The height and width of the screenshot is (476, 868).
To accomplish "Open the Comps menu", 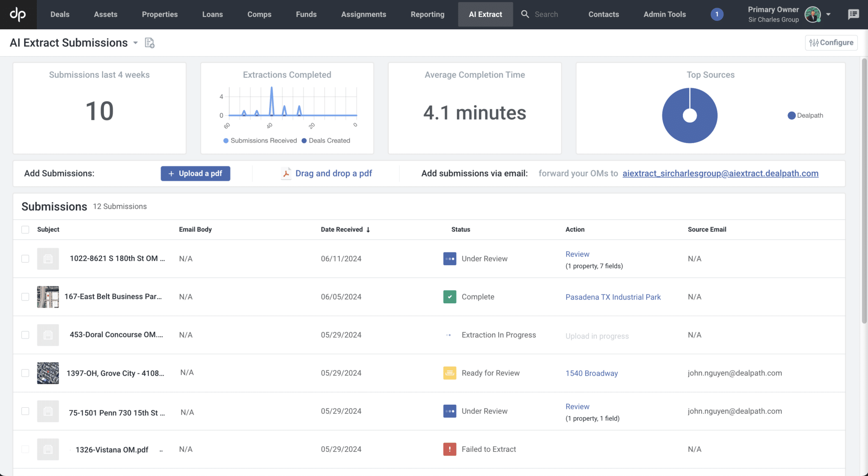I will [x=259, y=14].
